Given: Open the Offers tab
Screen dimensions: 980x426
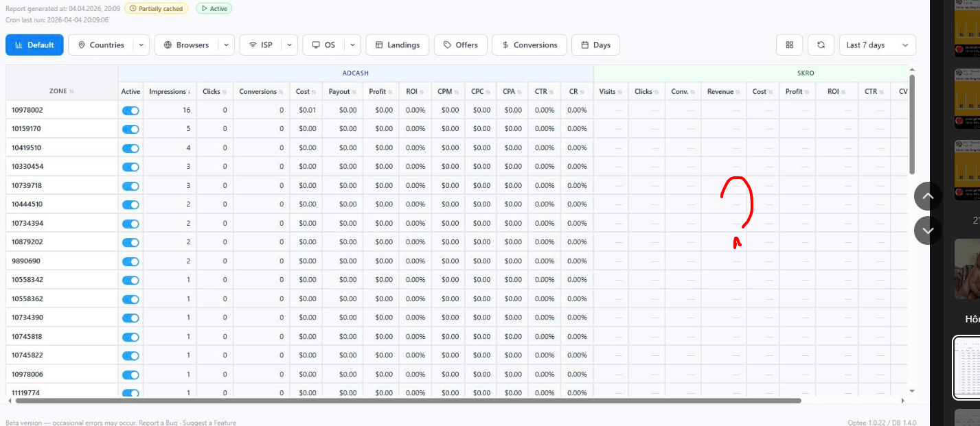Looking at the screenshot, I should (x=461, y=45).
